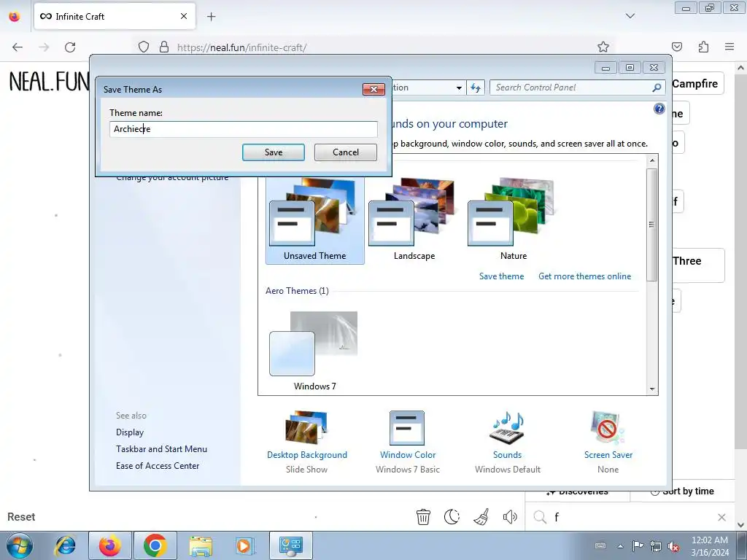Reload the Firefox page
Screen dimensions: 747x560
pos(70,47)
